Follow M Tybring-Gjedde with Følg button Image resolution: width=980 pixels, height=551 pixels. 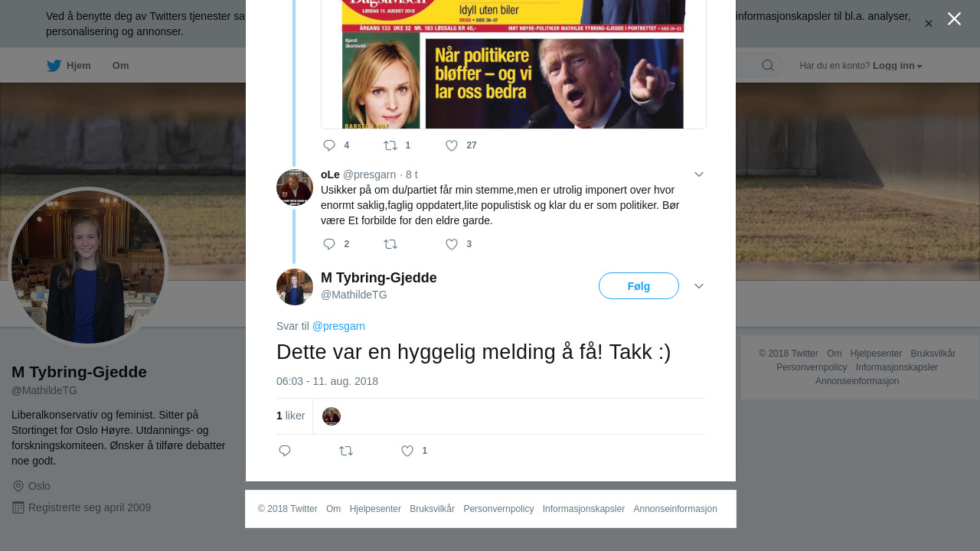639,286
